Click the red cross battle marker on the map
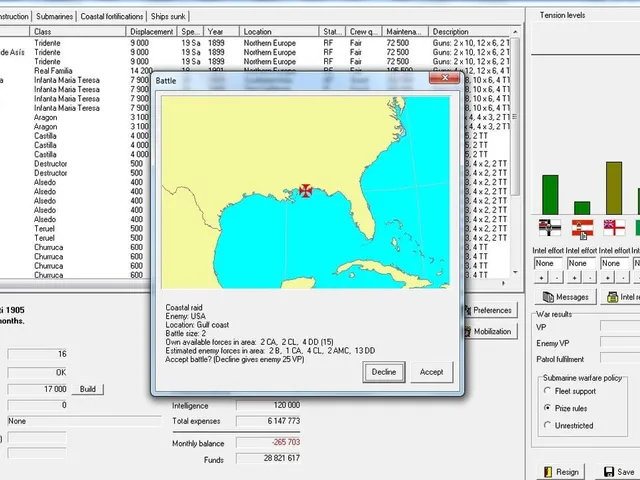This screenshot has width=640, height=480. pos(305,190)
